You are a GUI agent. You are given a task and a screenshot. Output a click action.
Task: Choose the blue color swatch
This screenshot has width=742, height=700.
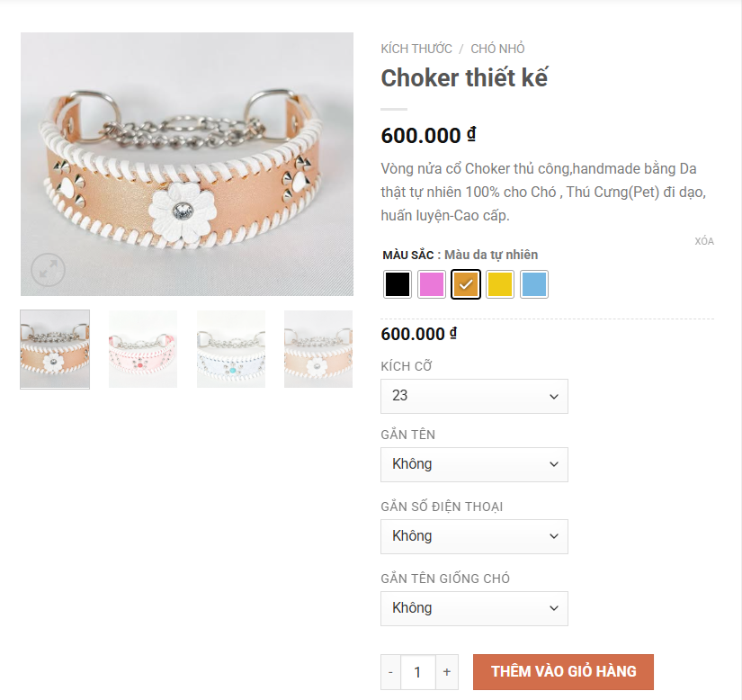tap(533, 284)
